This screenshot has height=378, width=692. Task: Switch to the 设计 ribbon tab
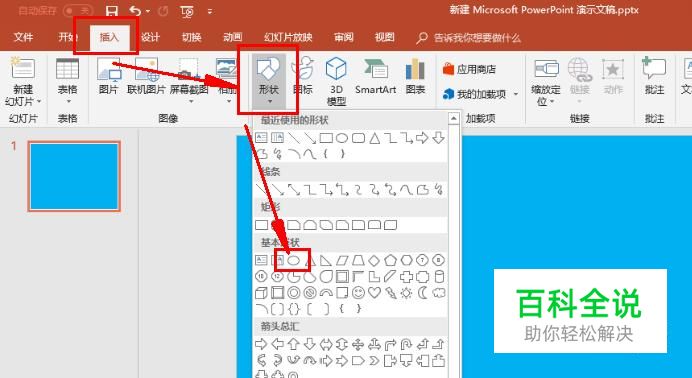pos(150,37)
